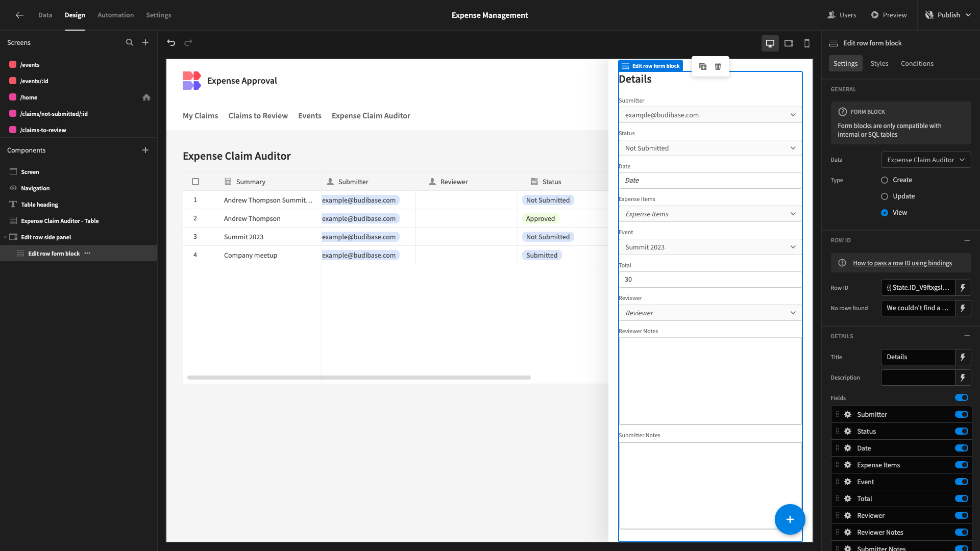Viewport: 980px width, 551px height.
Task: Open the Data source dropdown Expense Claim Auditor
Action: pyautogui.click(x=926, y=160)
